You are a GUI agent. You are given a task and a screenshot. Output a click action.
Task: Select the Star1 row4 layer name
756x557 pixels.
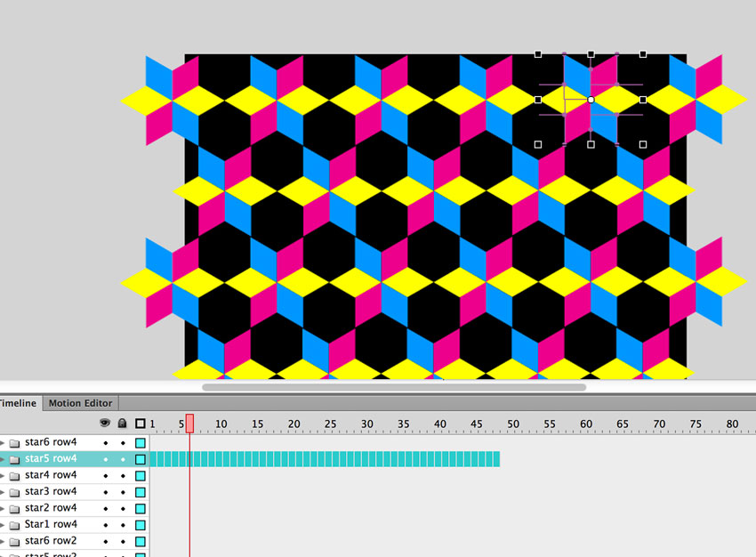(51, 524)
